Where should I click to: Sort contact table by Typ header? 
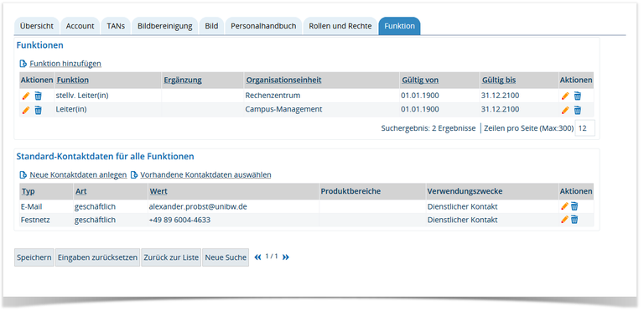pos(28,191)
